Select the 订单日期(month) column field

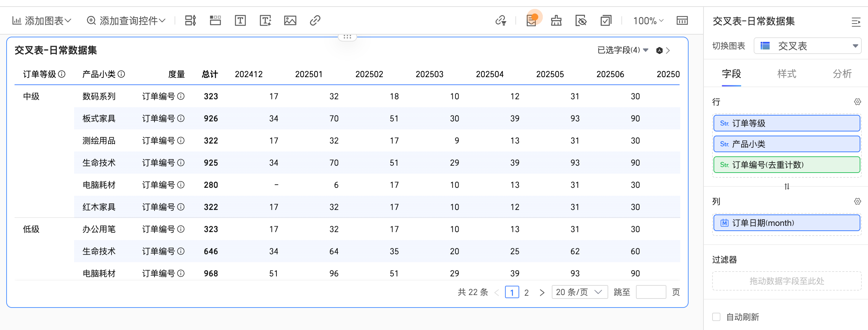click(787, 223)
